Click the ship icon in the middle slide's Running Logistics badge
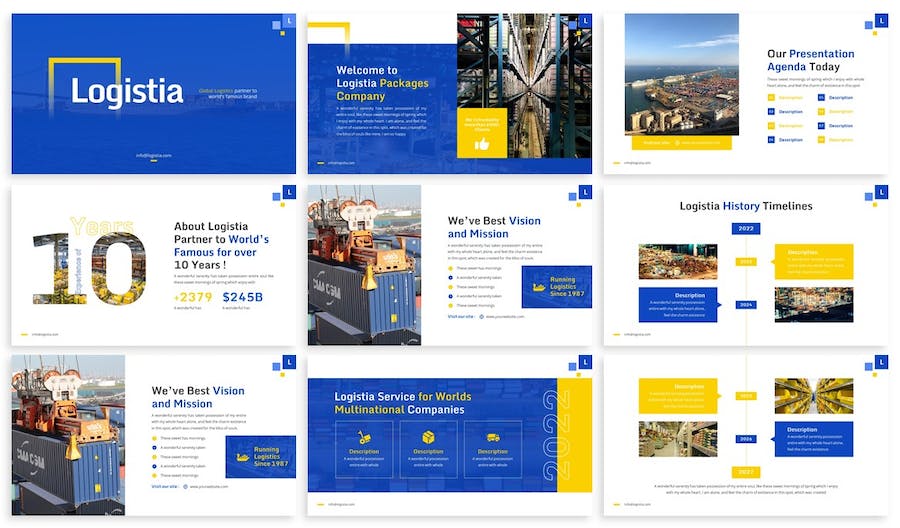The height and width of the screenshot is (528, 900). 540,287
